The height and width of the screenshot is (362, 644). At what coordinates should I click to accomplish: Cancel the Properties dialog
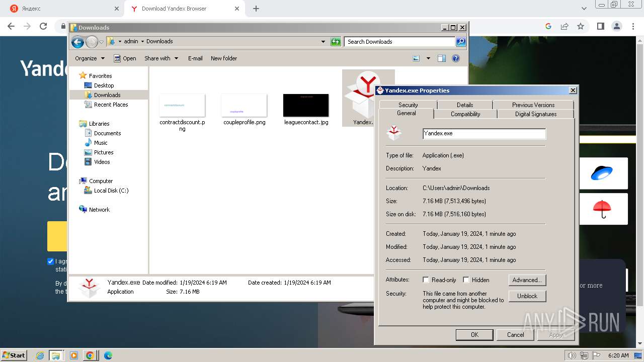coord(515,335)
